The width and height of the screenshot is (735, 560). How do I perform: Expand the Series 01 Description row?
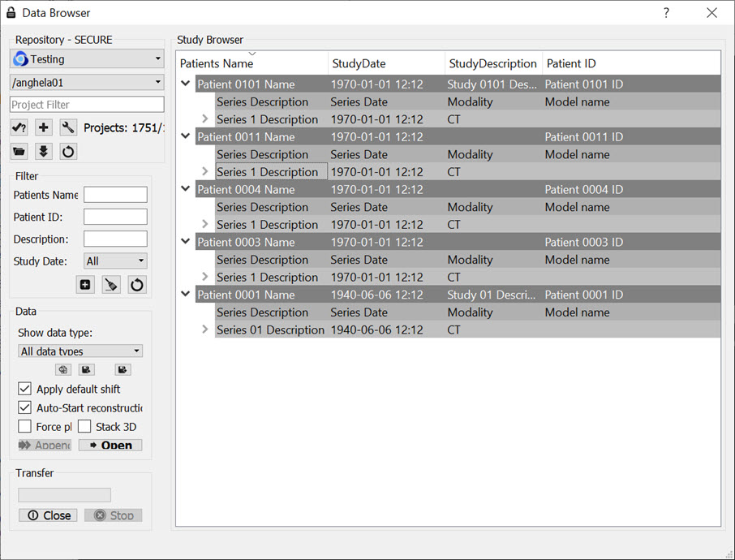coord(205,330)
